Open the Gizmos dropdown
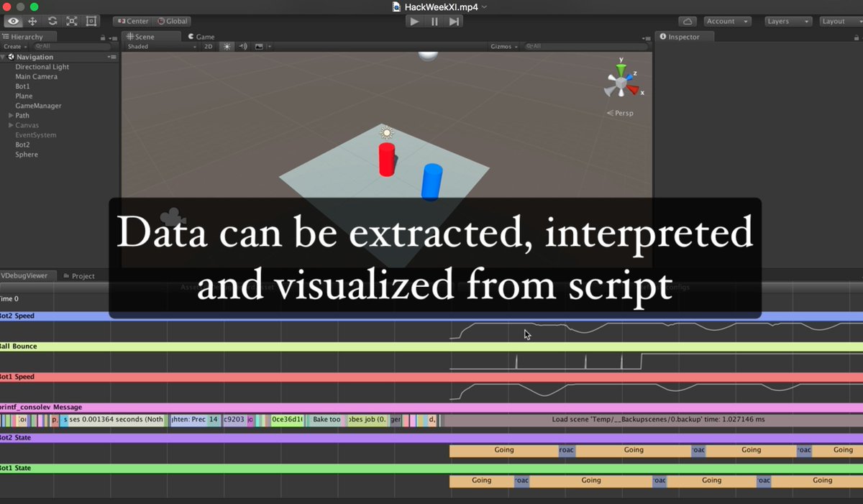 tap(504, 47)
